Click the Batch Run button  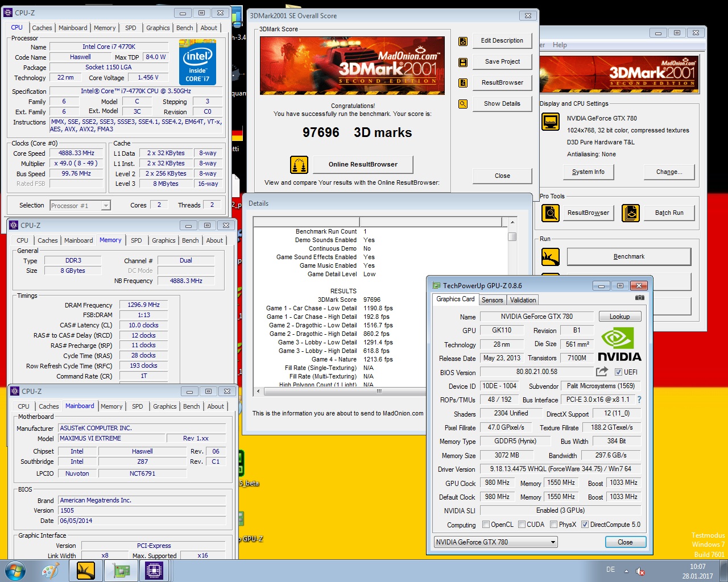point(669,213)
